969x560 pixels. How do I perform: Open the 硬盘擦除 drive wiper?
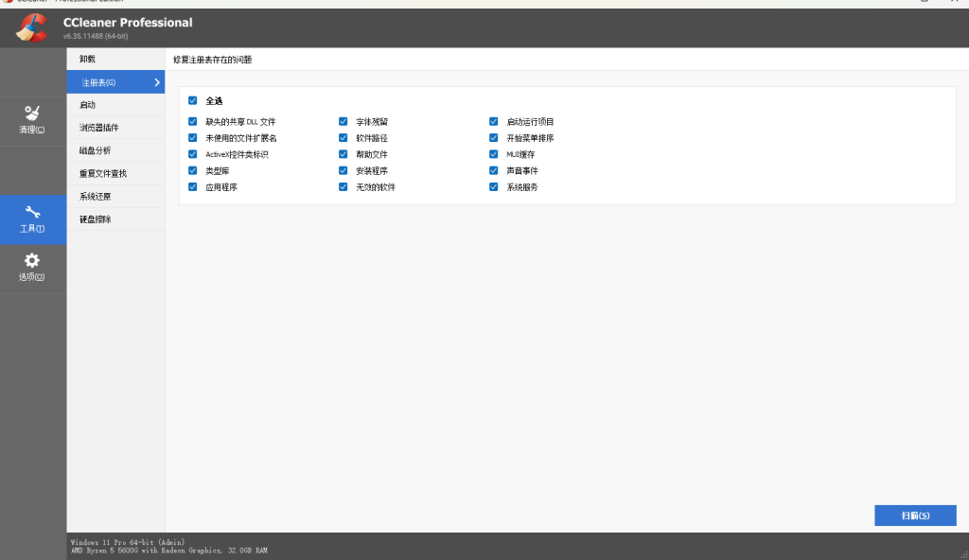(96, 219)
